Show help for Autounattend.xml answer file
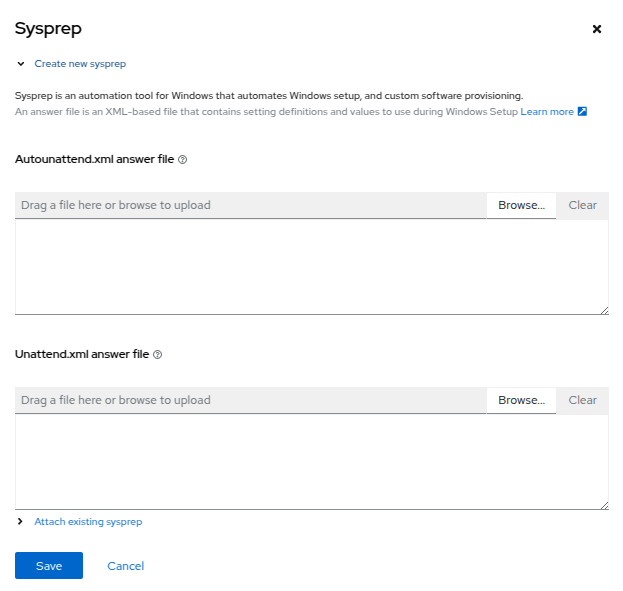The height and width of the screenshot is (591, 623). pos(182,159)
